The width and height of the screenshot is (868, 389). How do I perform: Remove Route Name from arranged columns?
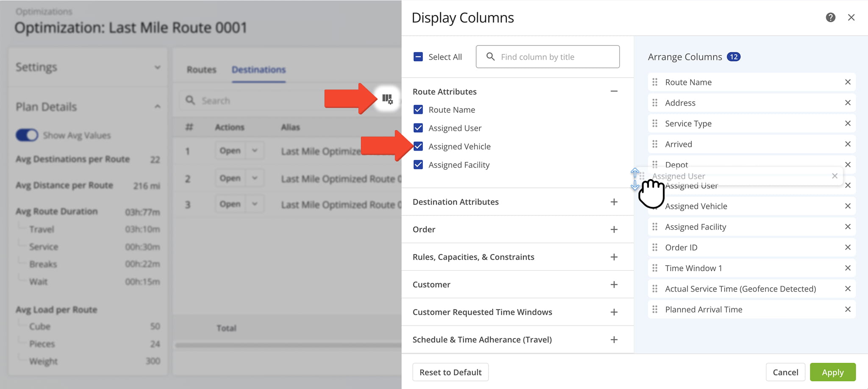pos(847,82)
